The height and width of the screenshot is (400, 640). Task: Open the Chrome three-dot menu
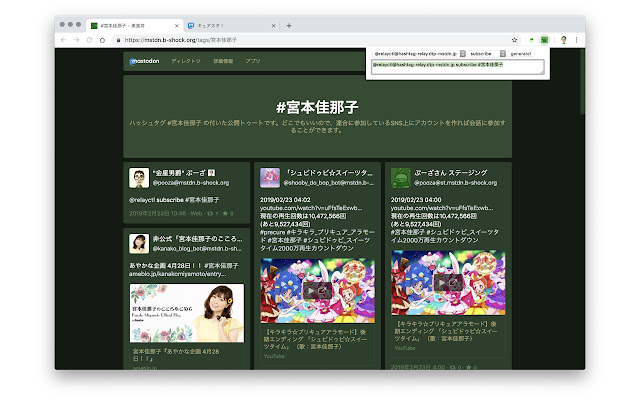click(x=576, y=40)
